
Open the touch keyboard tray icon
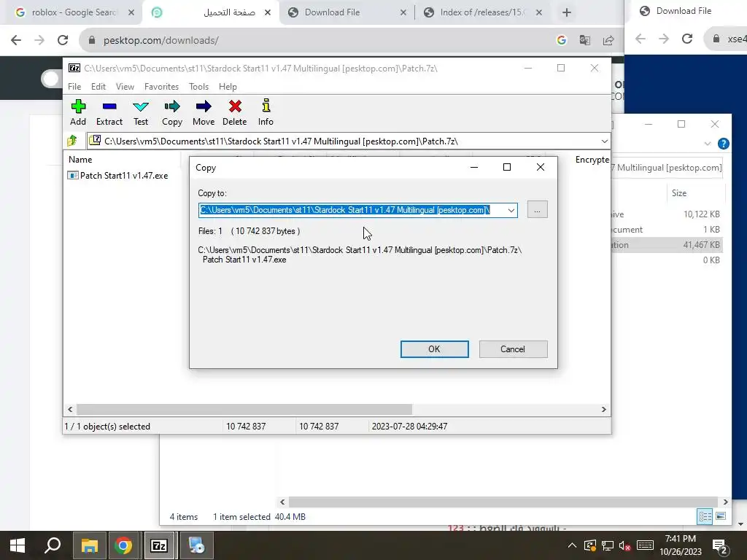[x=645, y=545]
